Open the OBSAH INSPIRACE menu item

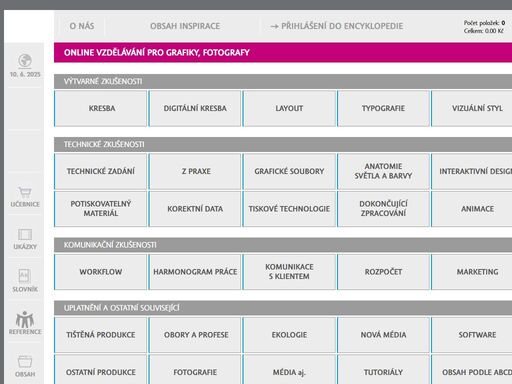tap(185, 26)
